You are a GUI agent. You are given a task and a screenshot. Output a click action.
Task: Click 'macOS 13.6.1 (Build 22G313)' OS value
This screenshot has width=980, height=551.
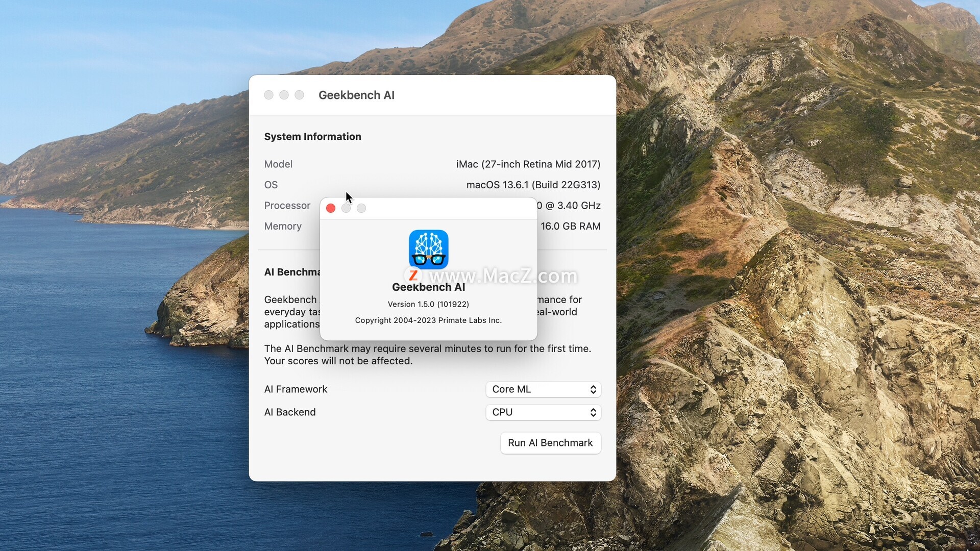click(533, 185)
